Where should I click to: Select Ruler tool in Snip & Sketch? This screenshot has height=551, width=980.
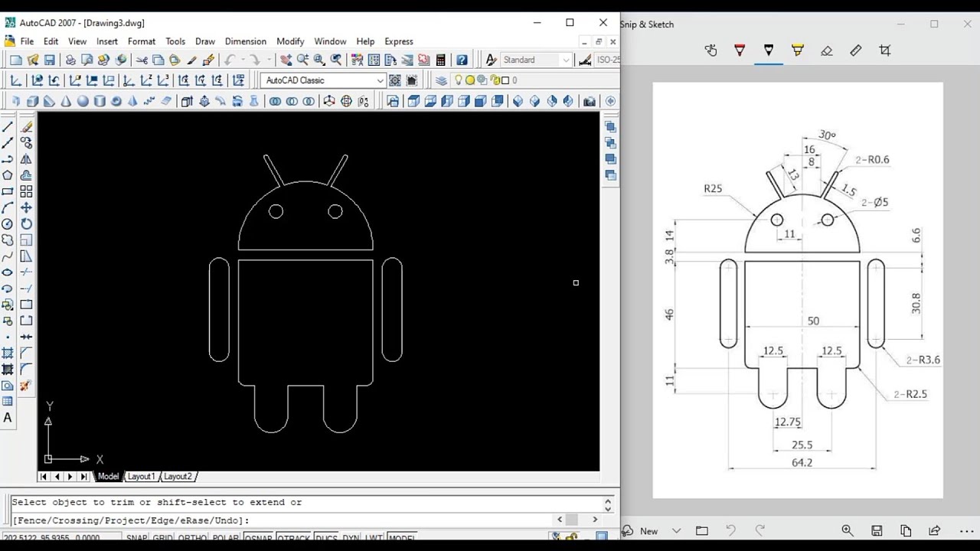856,51
